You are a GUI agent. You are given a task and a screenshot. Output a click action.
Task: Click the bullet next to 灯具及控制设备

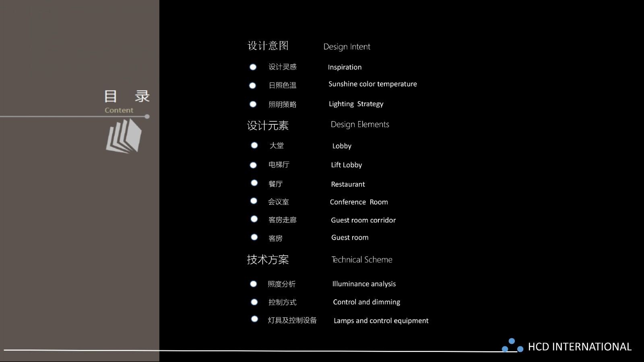point(254,319)
